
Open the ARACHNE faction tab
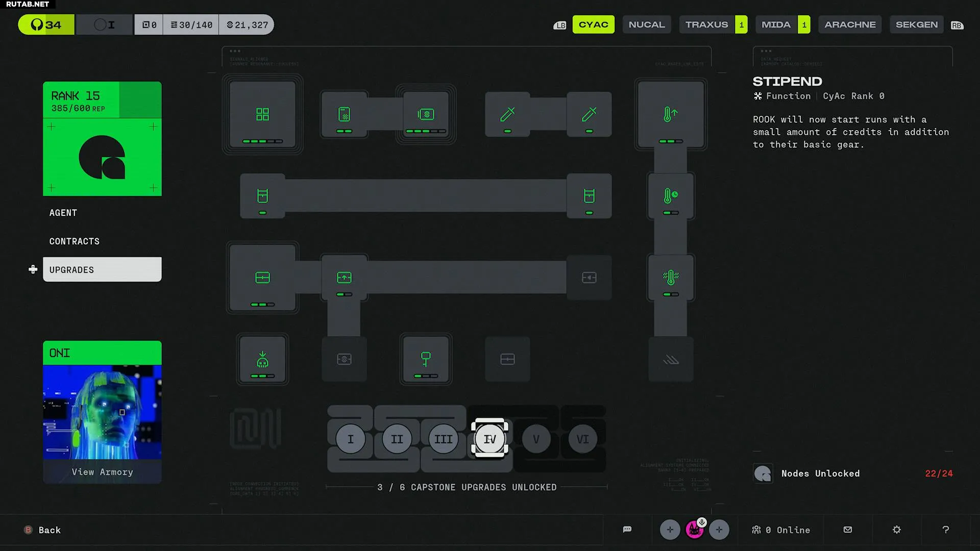850,24
